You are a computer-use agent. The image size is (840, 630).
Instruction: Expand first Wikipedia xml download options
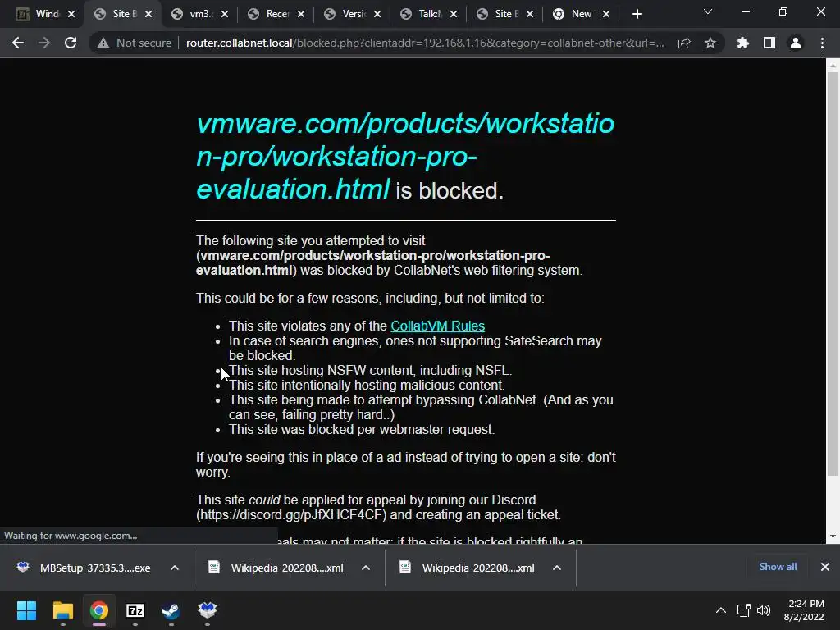[366, 568]
